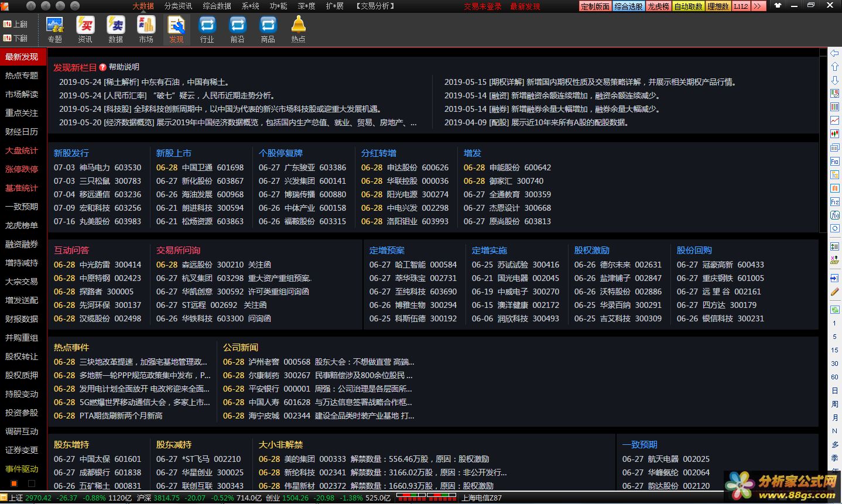Click the 理想数 button
The width and height of the screenshot is (842, 504).
click(x=718, y=6)
